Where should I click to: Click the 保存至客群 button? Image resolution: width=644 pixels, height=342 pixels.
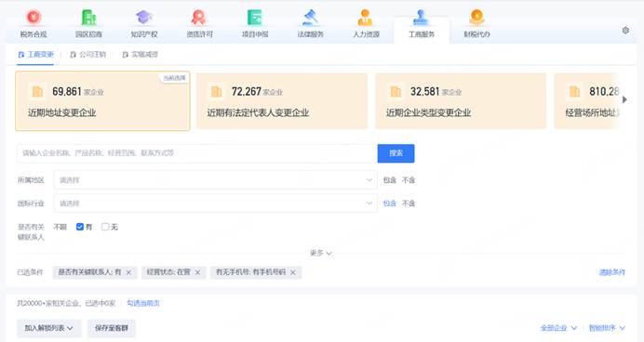coord(112,328)
